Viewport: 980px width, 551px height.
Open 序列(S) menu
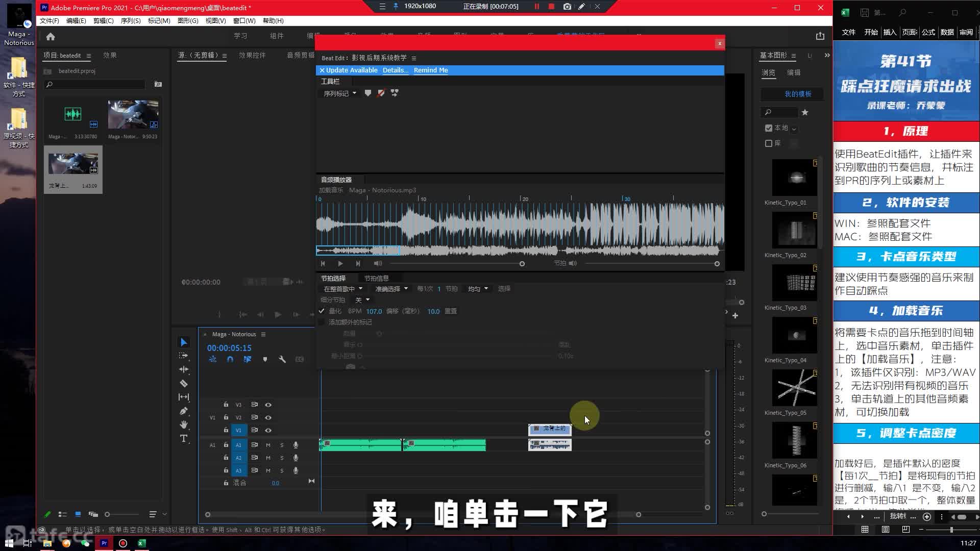[131, 21]
